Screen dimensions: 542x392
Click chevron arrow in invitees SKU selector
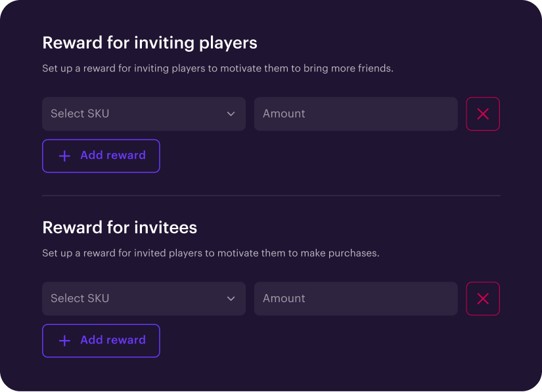(231, 299)
